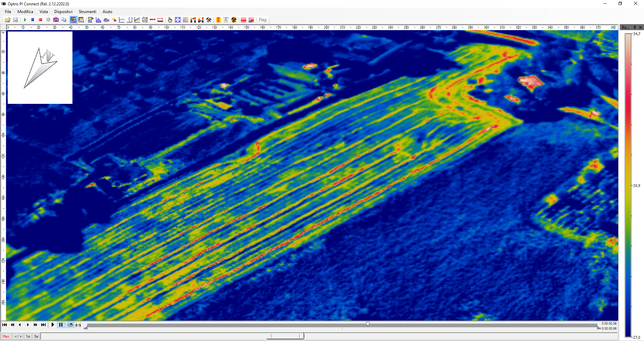Image resolution: width=644 pixels, height=341 pixels.
Task: Open the File menu dropdown
Action: click(x=8, y=12)
